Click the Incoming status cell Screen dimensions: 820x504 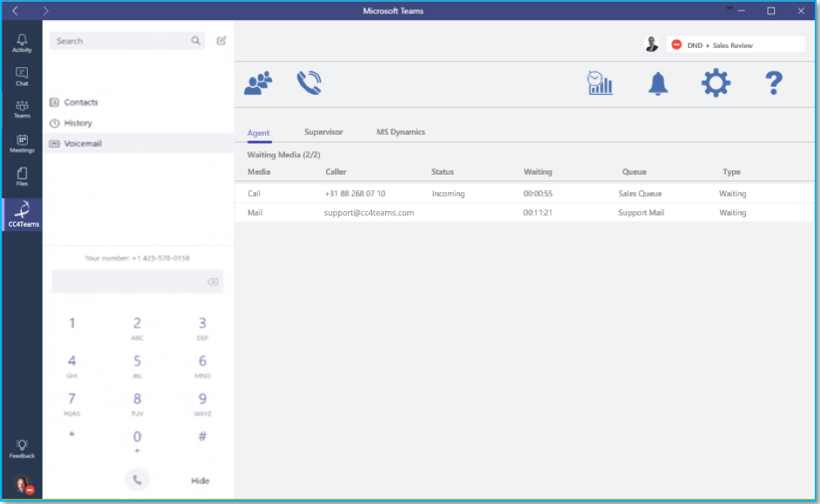tap(448, 194)
